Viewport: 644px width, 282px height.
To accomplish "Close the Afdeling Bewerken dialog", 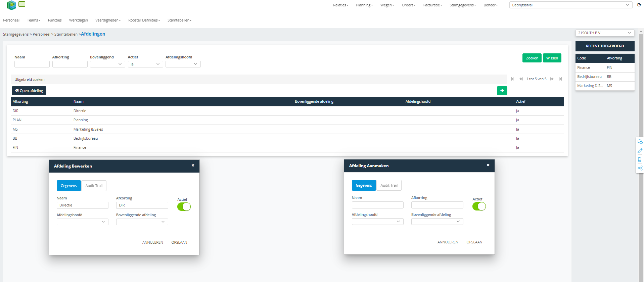I will pyautogui.click(x=193, y=166).
